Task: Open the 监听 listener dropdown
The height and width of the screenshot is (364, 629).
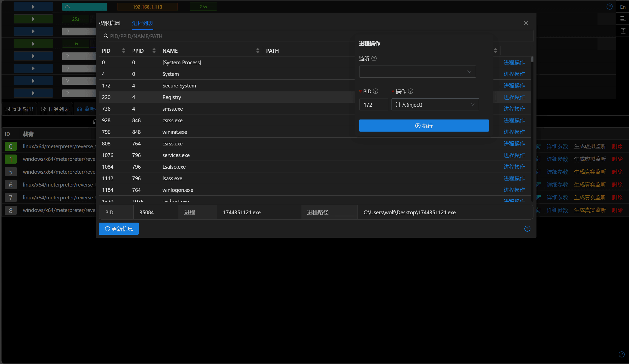Action: coord(417,72)
